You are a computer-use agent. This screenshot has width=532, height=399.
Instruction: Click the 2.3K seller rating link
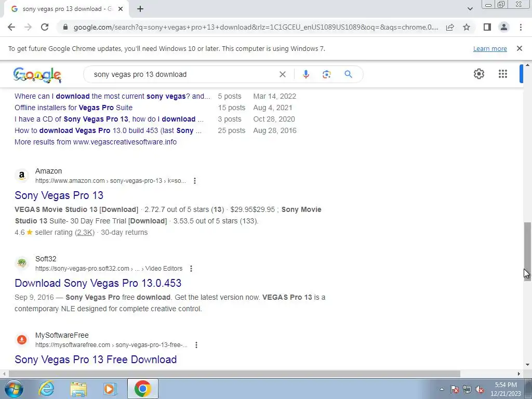coord(85,233)
